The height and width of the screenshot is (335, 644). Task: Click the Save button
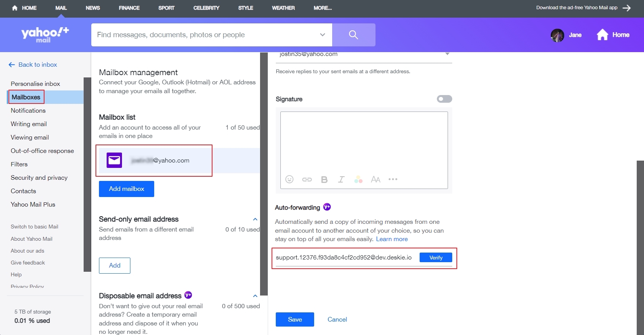click(295, 319)
